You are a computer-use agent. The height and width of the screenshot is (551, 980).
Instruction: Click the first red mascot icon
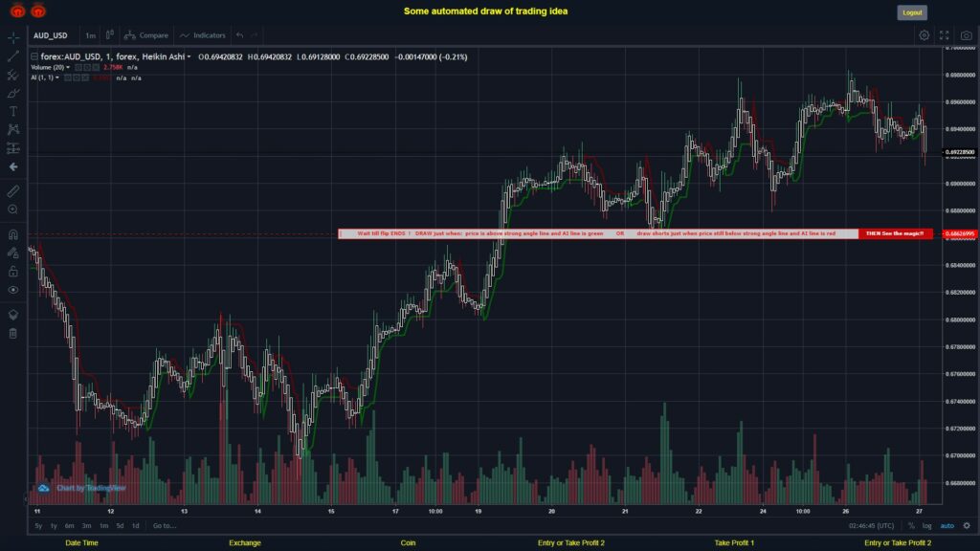[17, 11]
